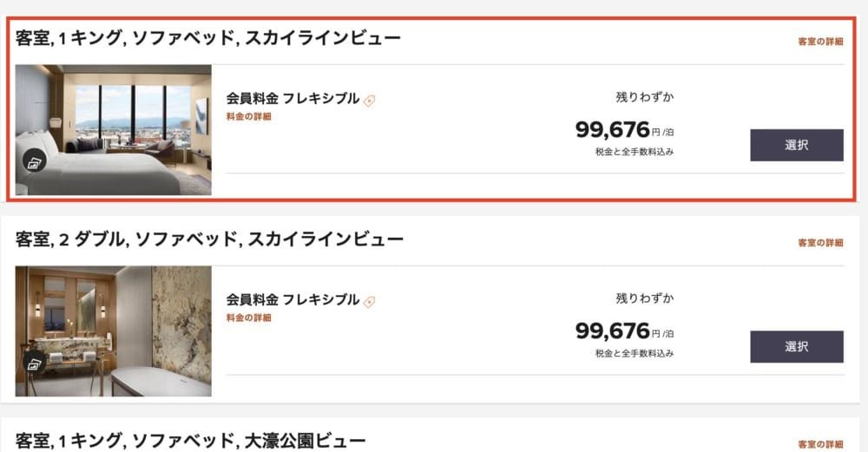This screenshot has width=868, height=452.
Task: Click heading 客室, 1 キング, ソファベッド, スカイラインビュー
Action: tap(208, 38)
